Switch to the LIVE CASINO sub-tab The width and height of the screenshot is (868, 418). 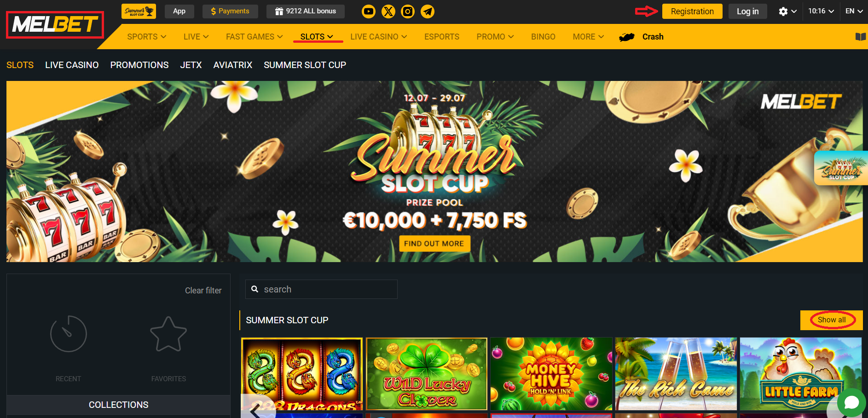tap(72, 65)
